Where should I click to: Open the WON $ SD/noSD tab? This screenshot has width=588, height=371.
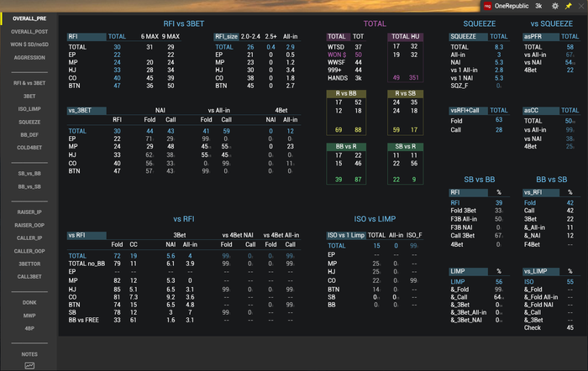click(x=29, y=44)
